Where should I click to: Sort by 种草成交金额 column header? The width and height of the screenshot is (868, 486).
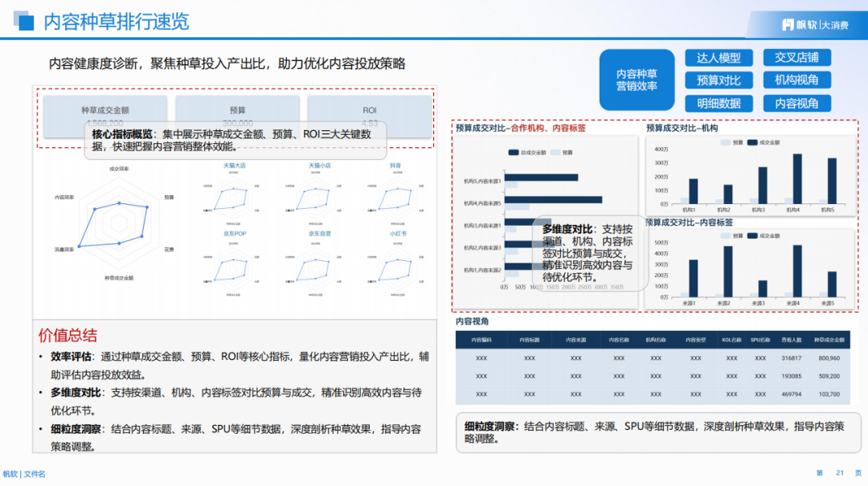click(829, 340)
